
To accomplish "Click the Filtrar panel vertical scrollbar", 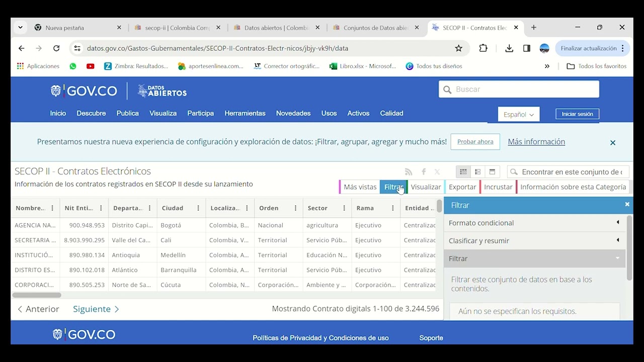I will 629,248.
